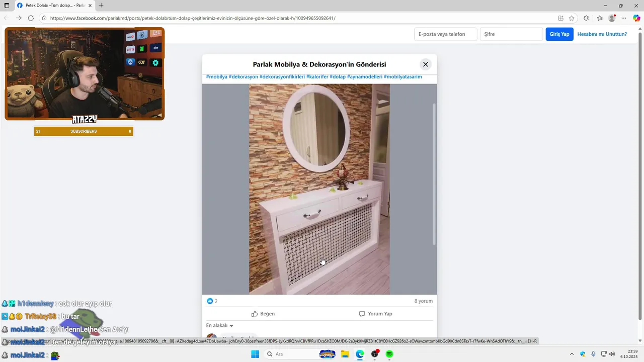Open the Edge profile avatar
644x362 pixels.
point(612,18)
